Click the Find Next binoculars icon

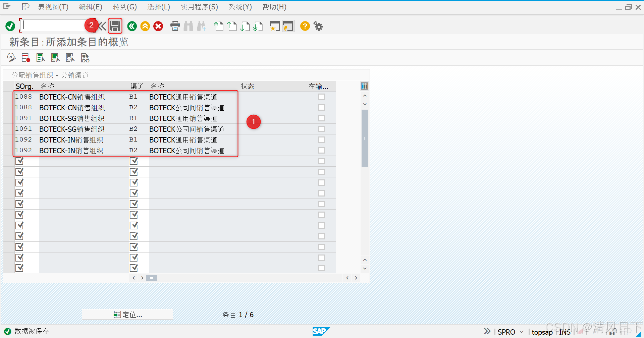coord(202,26)
